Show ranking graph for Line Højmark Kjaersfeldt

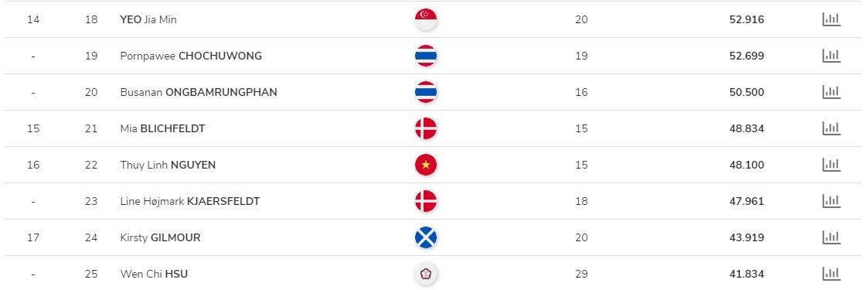click(x=831, y=201)
